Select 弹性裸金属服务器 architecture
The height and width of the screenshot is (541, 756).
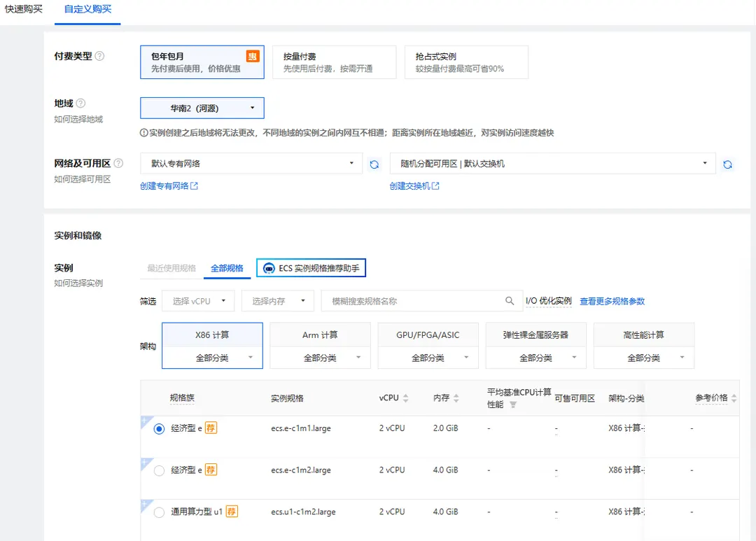point(536,335)
